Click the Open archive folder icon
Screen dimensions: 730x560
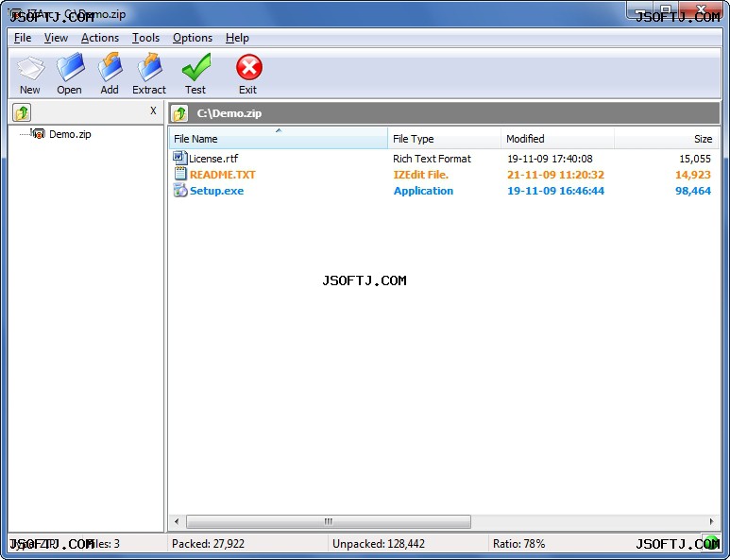[70, 67]
